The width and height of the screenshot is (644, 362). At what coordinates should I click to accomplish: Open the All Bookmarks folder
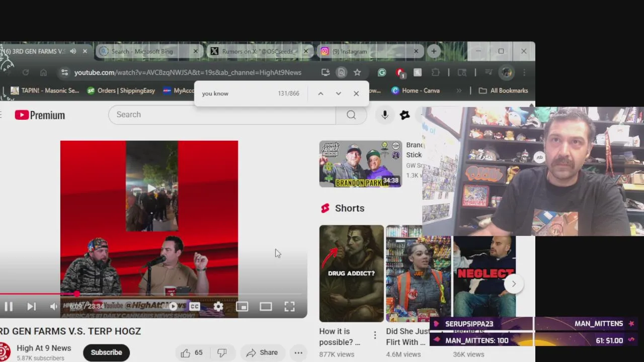pyautogui.click(x=503, y=90)
